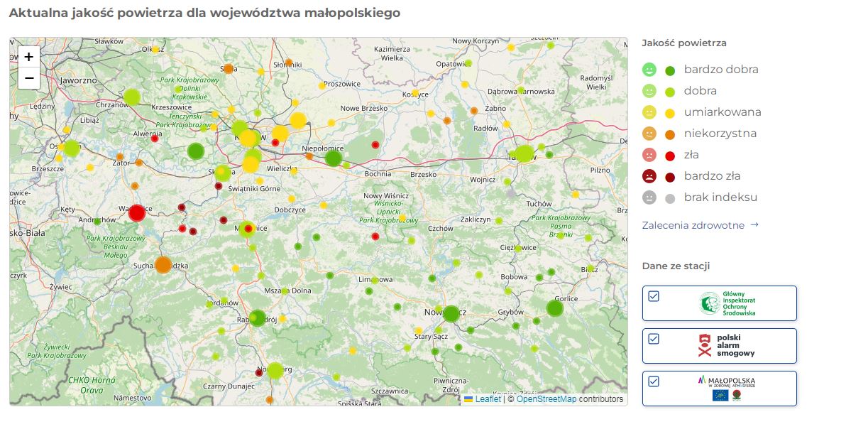This screenshot has height=434, width=868.
Task: Zoom in on the air quality map
Action: (29, 57)
